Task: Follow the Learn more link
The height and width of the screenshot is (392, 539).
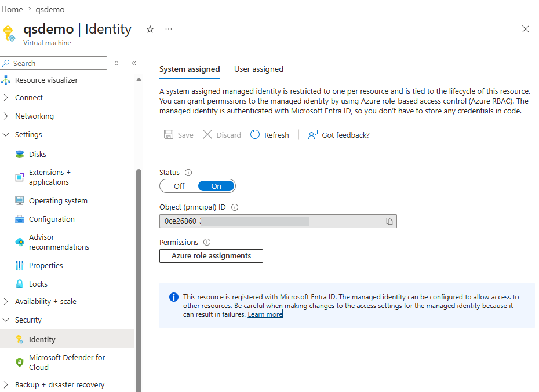Action: (x=265, y=314)
